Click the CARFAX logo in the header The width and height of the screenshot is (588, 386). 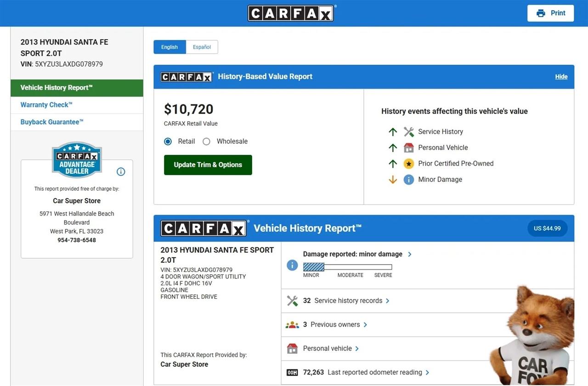pyautogui.click(x=291, y=13)
